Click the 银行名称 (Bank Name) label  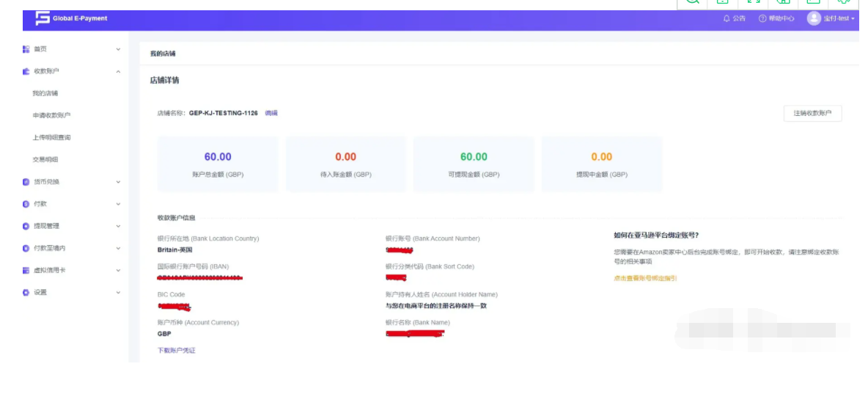click(418, 322)
